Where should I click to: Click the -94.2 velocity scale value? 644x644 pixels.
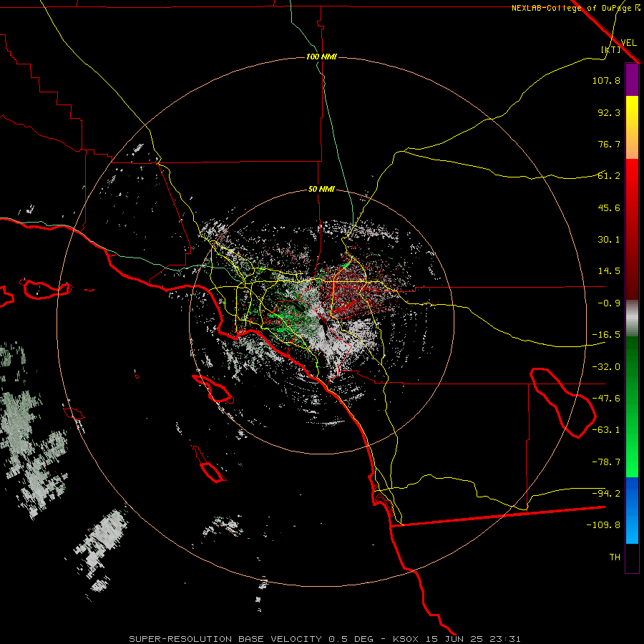[x=606, y=494]
